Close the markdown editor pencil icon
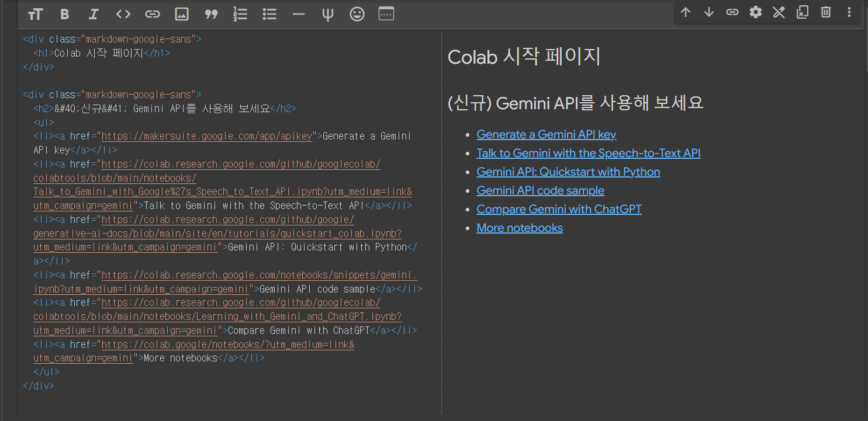Image resolution: width=868 pixels, height=421 pixels. [x=779, y=12]
